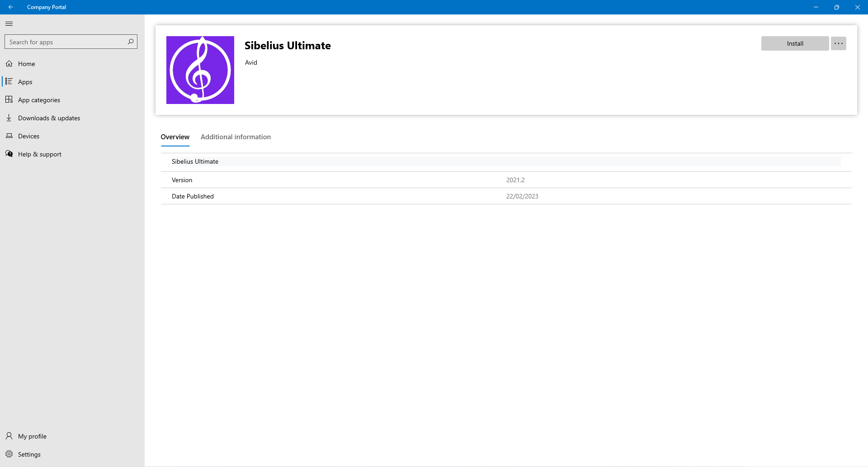Select Apps in the sidebar
Screen dimensions: 868x467
click(x=72, y=82)
